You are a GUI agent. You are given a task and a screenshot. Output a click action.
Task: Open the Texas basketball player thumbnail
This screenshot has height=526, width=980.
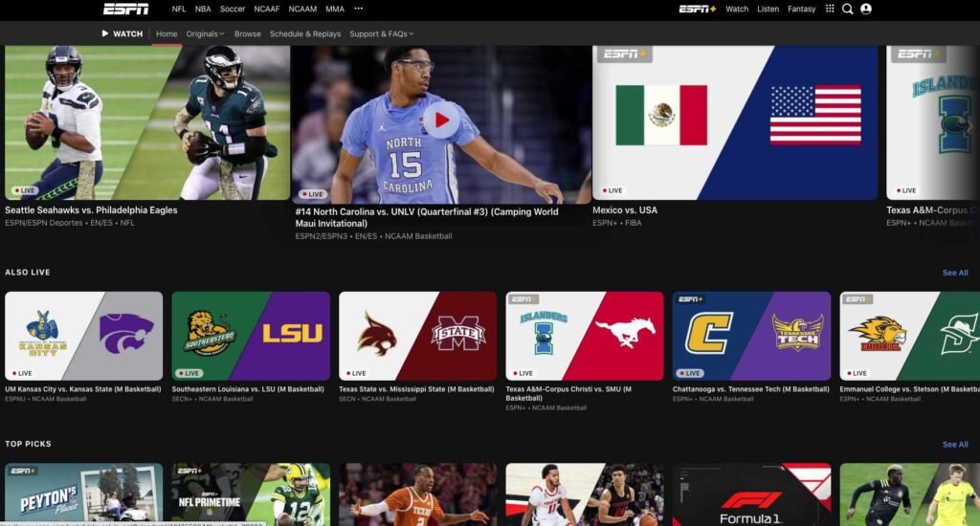[x=417, y=493]
